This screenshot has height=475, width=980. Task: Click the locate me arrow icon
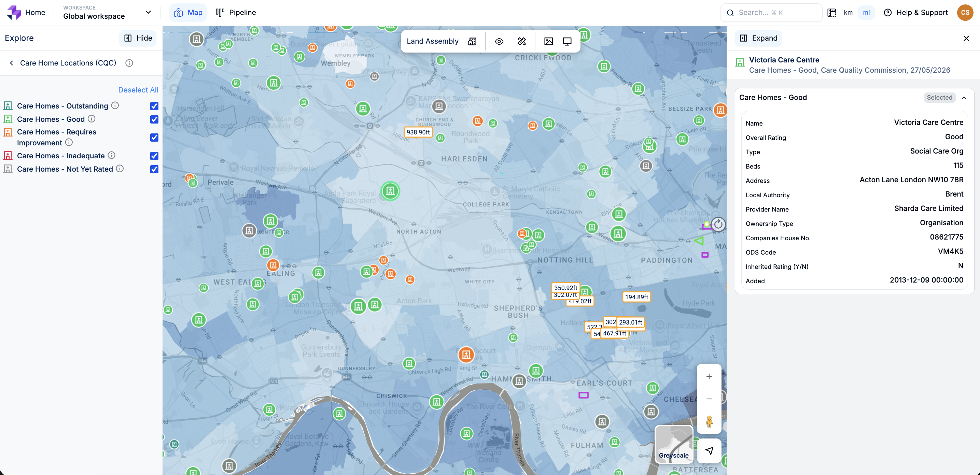click(x=709, y=451)
